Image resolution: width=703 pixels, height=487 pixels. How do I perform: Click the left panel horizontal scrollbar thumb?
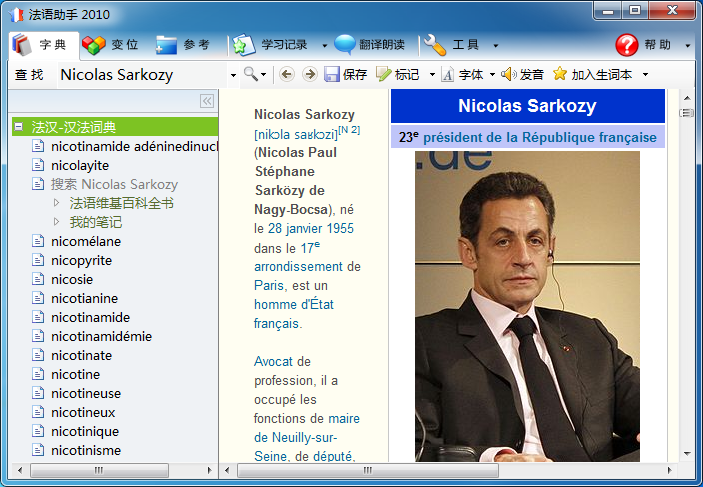100,470
